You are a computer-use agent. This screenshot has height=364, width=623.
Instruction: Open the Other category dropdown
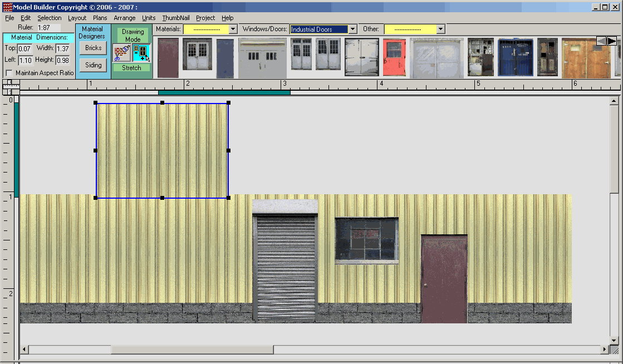(440, 29)
